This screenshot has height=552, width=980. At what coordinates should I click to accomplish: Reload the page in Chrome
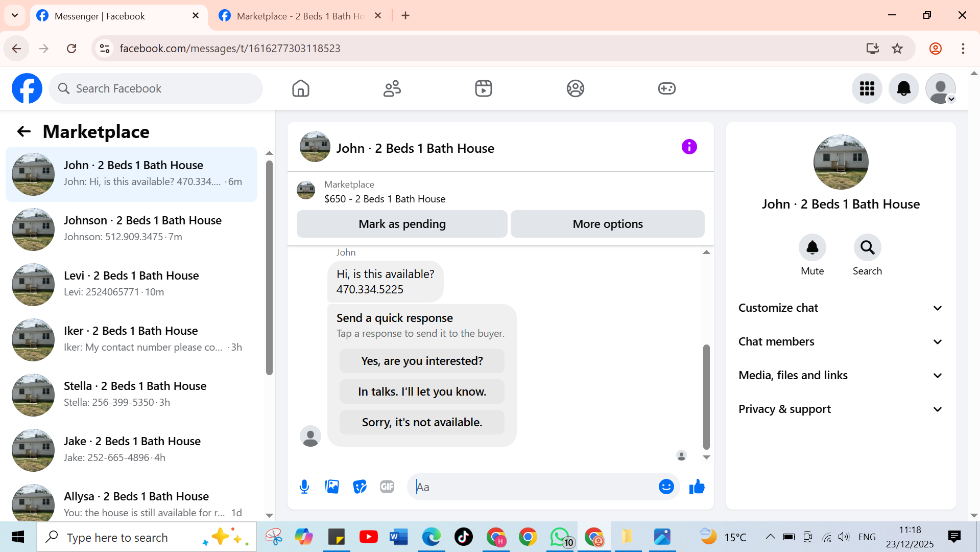(71, 49)
